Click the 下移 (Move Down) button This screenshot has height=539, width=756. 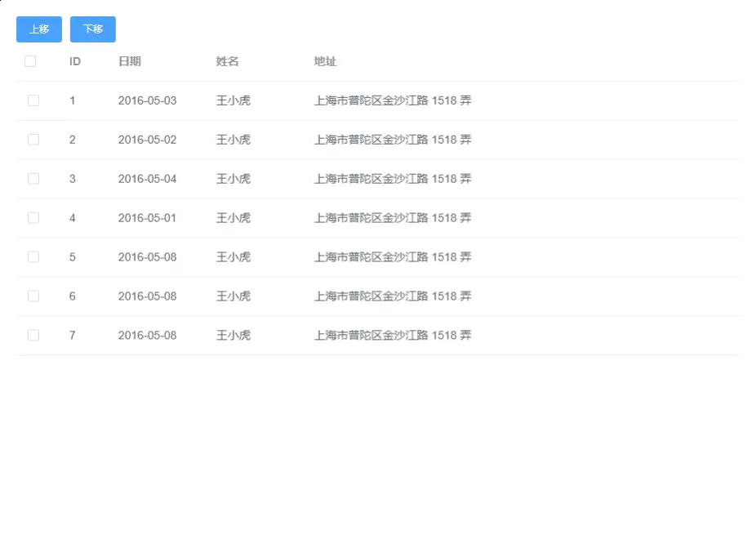(x=92, y=29)
